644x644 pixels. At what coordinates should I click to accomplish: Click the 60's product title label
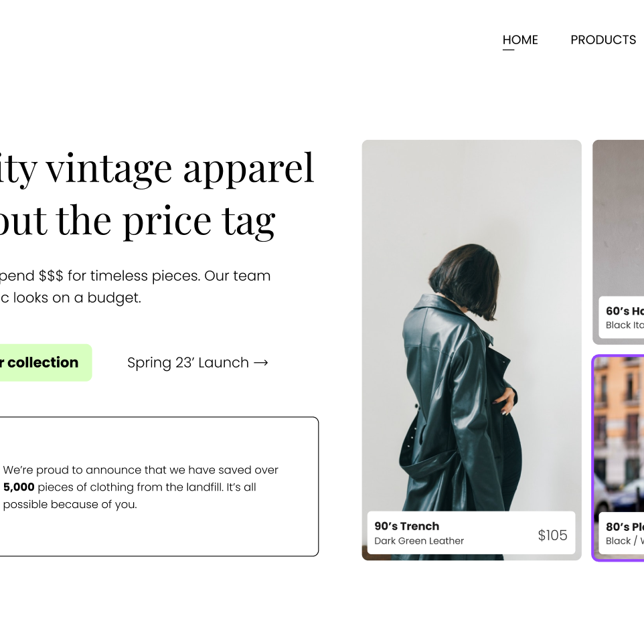625,311
